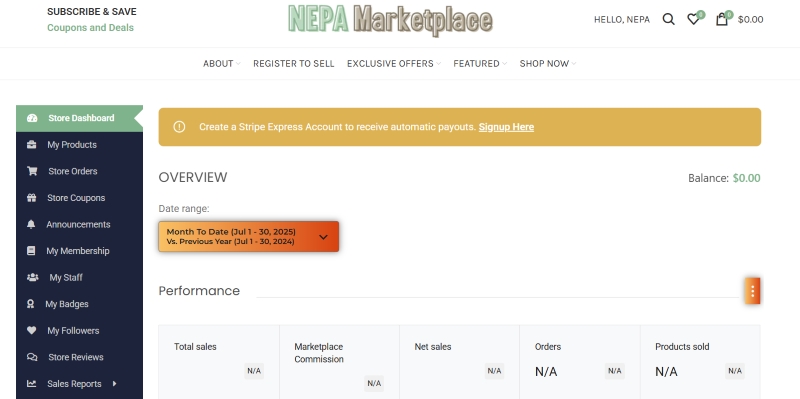Click the $0.00 cart total
Viewport: 800px width, 399px height.
(x=751, y=19)
